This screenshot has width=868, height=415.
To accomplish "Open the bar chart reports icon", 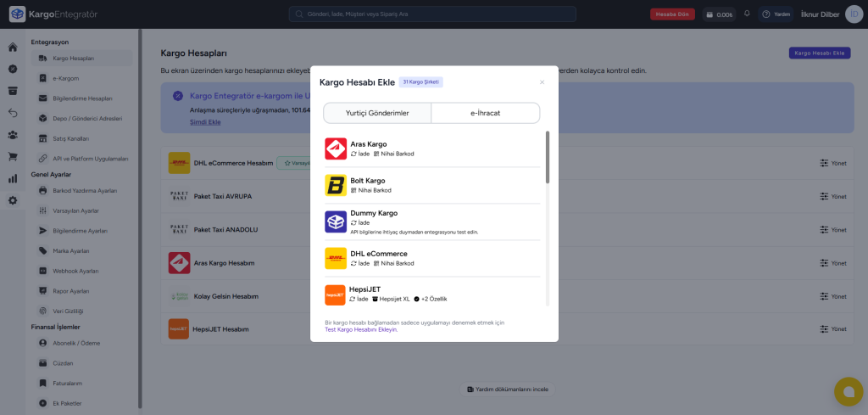I will click(12, 178).
